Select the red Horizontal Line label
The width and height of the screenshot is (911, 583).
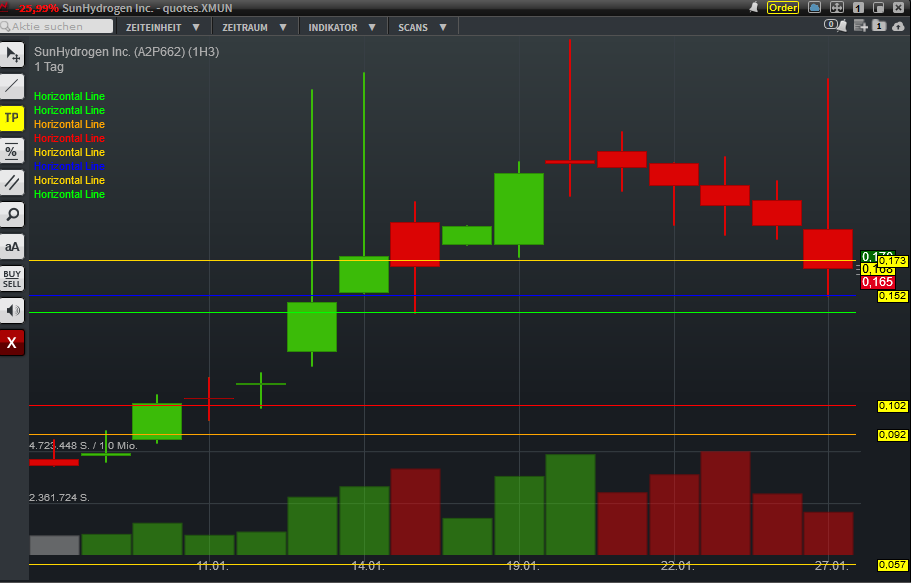69,138
